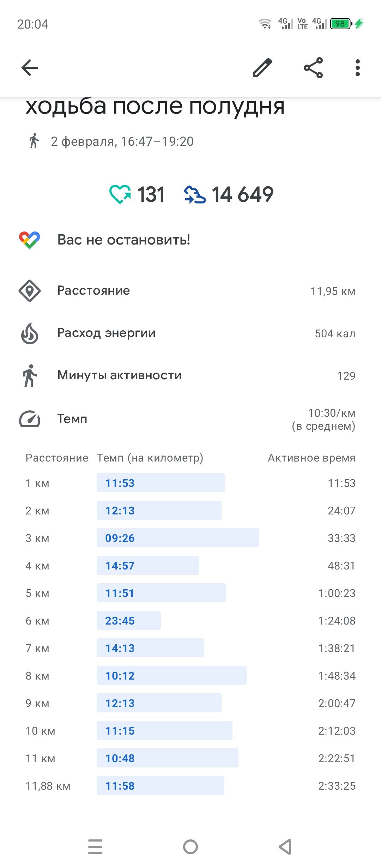Select the 11:58 pace bar for 11,88 км

click(161, 785)
